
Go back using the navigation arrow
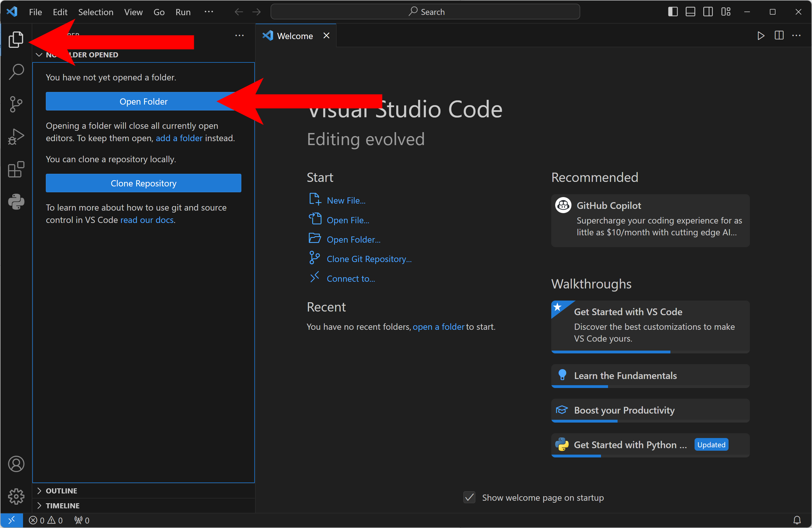pos(239,12)
